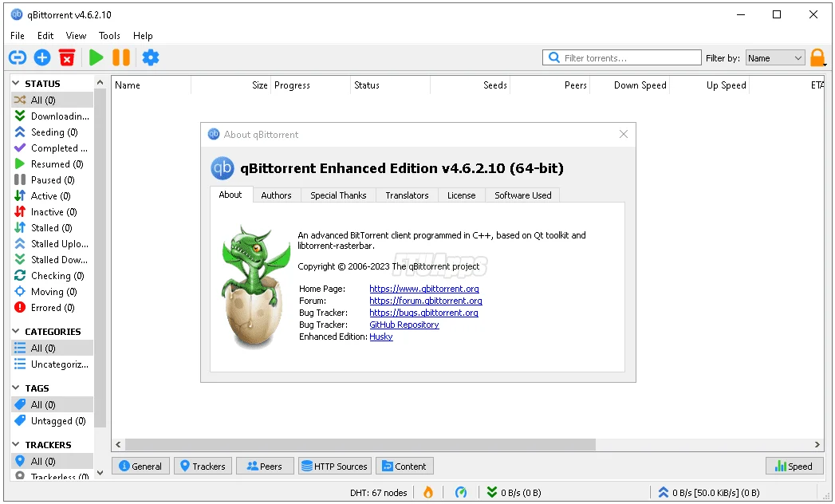The image size is (835, 504).
Task: Select the Stalled Downloading filter
Action: pyautogui.click(x=52, y=260)
